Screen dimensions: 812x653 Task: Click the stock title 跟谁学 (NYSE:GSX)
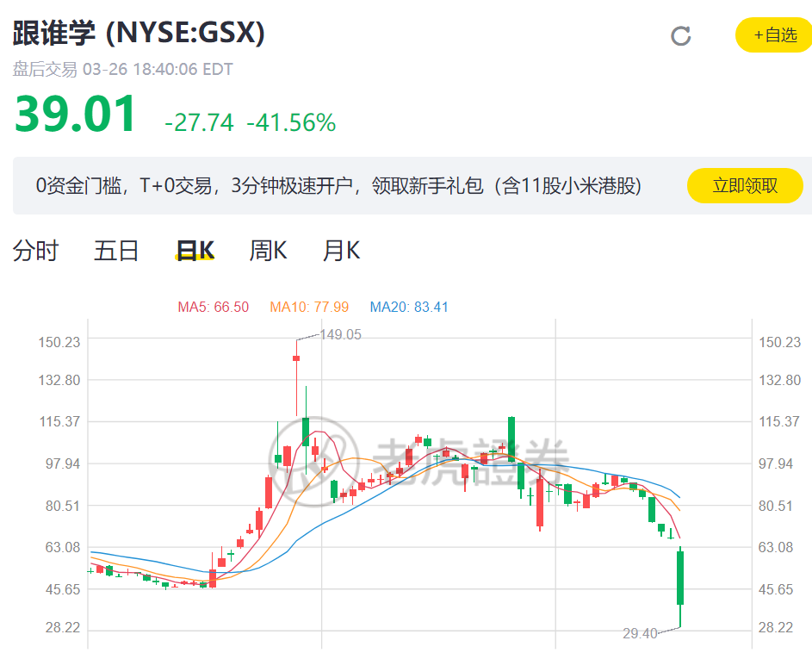139,33
